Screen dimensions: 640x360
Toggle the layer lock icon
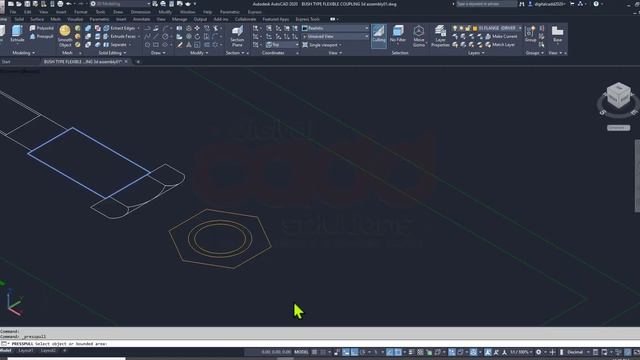[468, 28]
